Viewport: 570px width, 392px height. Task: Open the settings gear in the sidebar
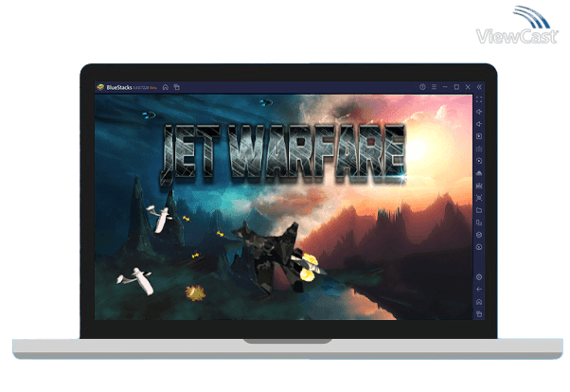479,277
